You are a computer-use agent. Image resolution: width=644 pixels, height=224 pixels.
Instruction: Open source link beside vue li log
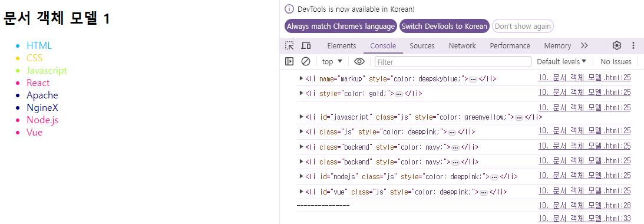point(584,190)
